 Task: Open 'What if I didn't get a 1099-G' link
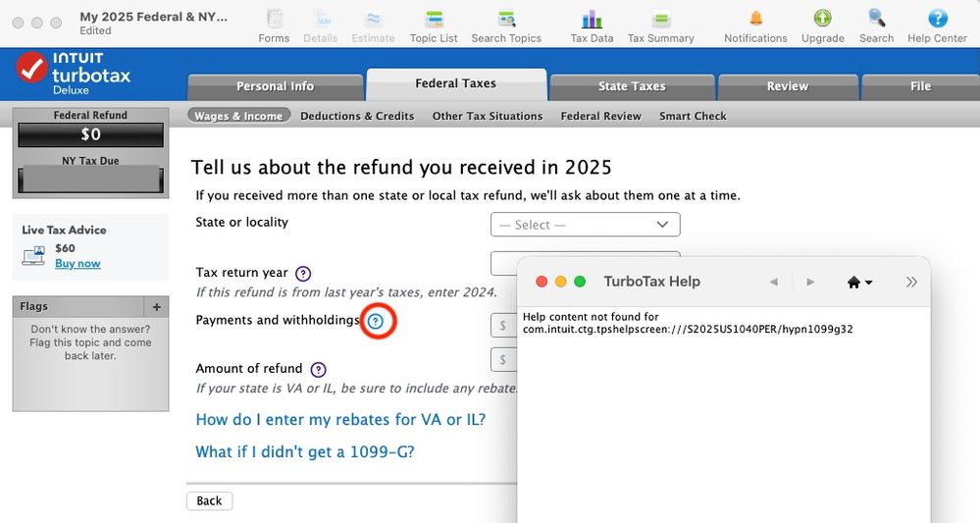coord(305,451)
